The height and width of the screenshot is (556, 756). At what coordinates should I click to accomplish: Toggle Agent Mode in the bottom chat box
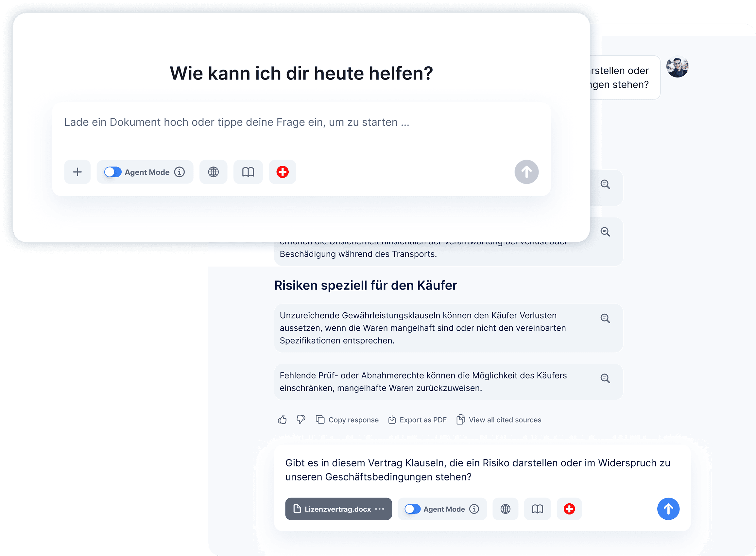pyautogui.click(x=412, y=509)
